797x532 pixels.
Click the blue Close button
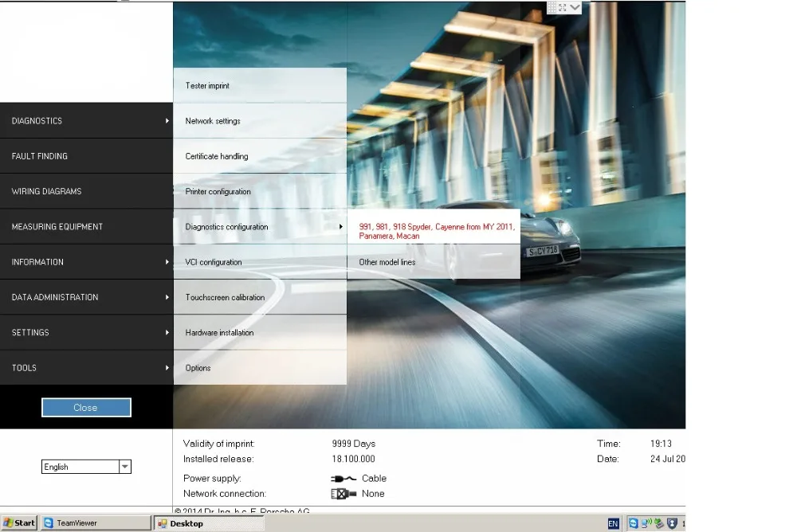click(86, 408)
